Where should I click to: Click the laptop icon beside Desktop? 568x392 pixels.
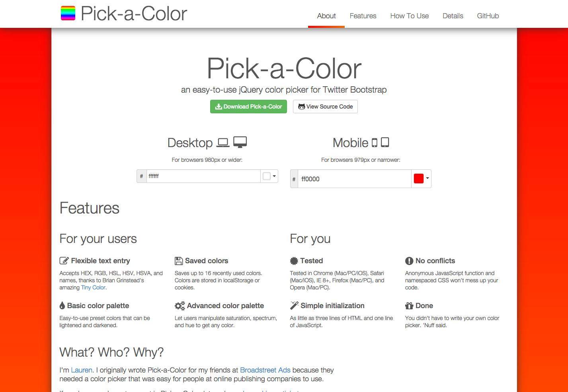tap(223, 143)
